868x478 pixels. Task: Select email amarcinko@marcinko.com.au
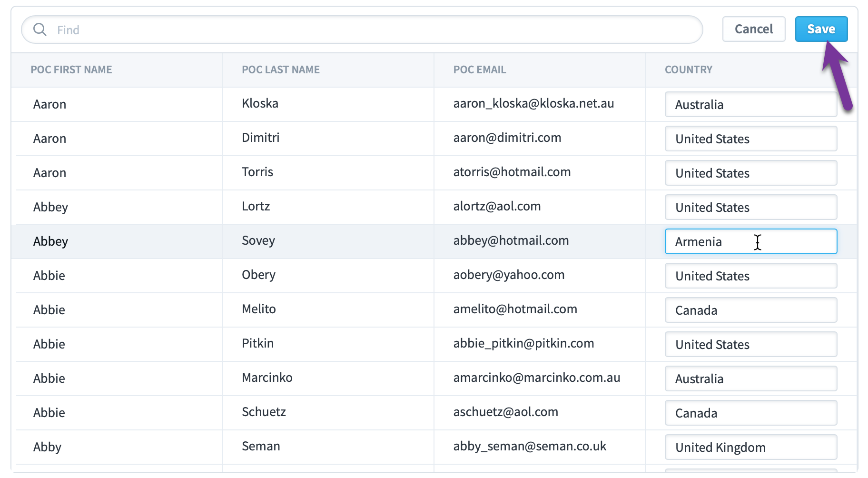coord(537,378)
